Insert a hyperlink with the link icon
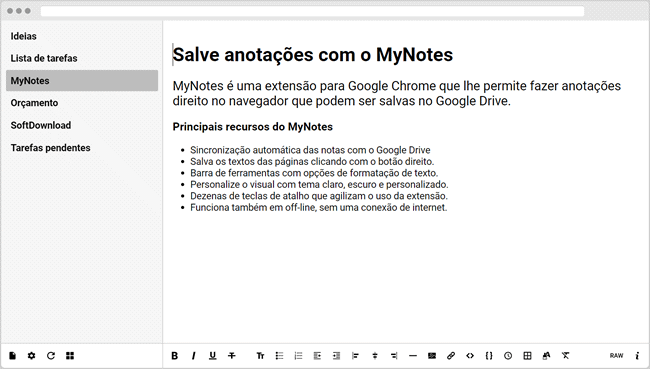Viewport: 650px width, 369px height. (451, 356)
